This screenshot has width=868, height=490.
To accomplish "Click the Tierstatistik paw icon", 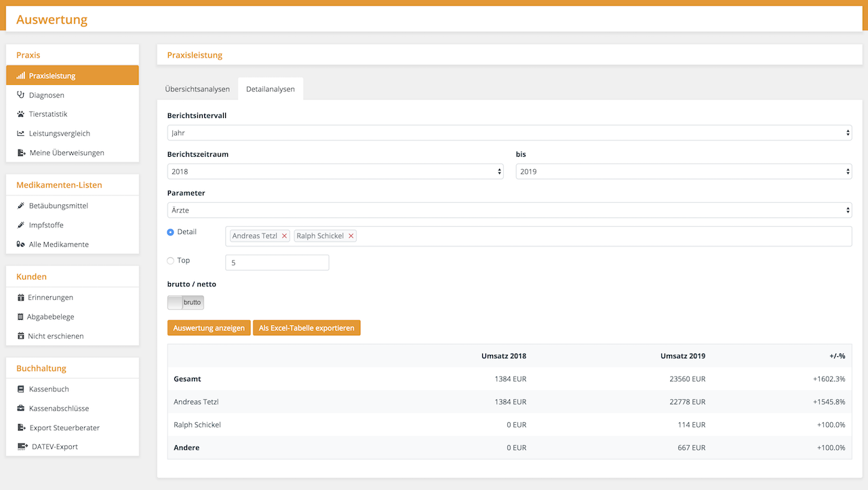I will tap(20, 114).
